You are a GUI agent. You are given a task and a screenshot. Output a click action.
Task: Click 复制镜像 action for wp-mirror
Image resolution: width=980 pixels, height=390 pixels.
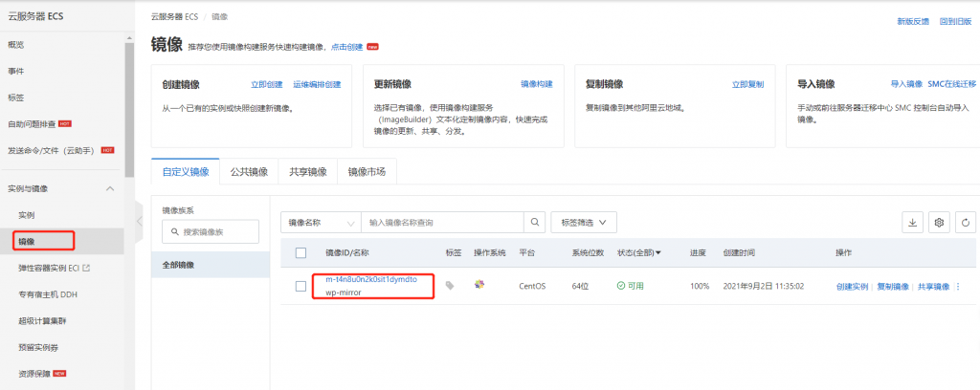tap(893, 287)
